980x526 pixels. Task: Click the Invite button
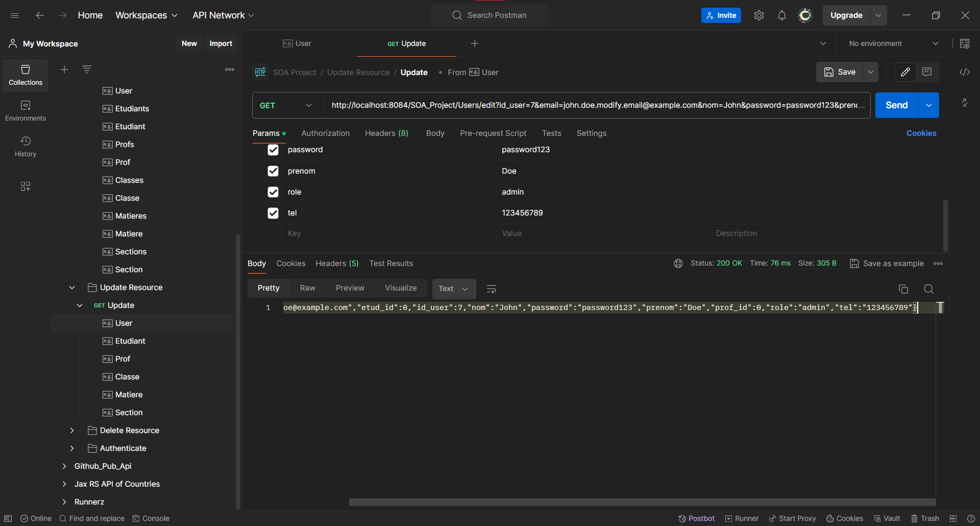(721, 15)
